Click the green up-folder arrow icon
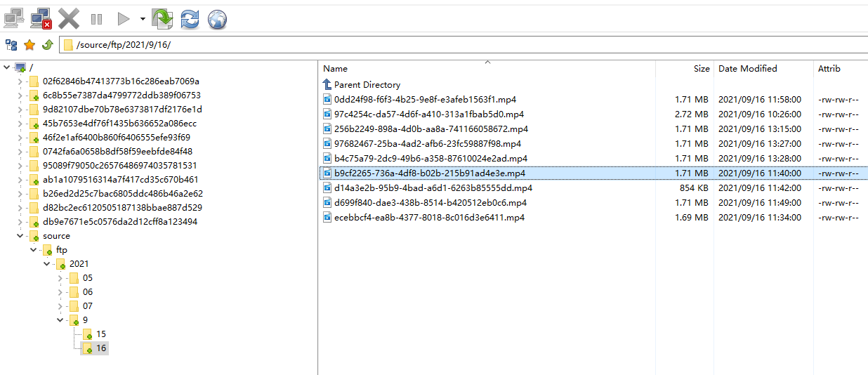 tap(47, 45)
